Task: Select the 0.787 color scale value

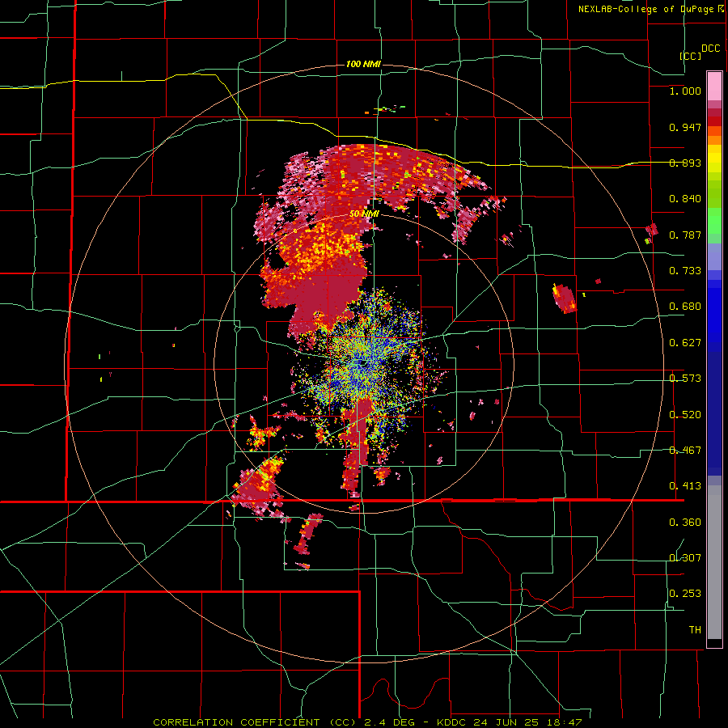Action: click(685, 235)
